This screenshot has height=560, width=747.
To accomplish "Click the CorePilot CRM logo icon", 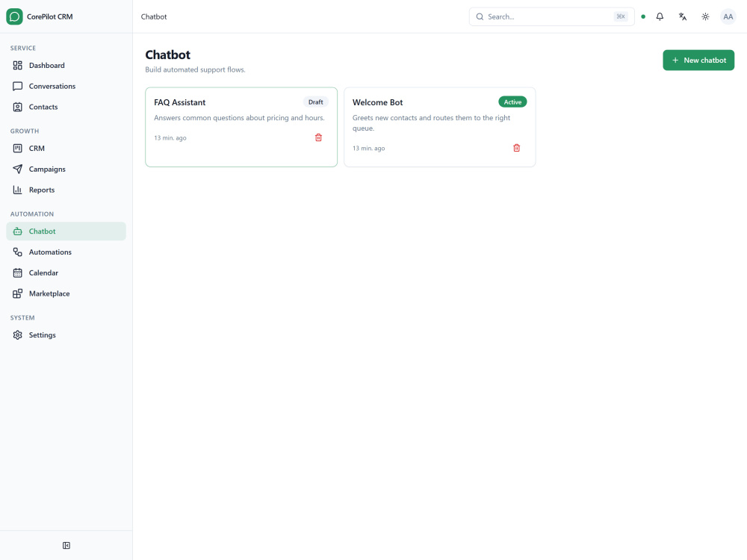I will click(14, 16).
